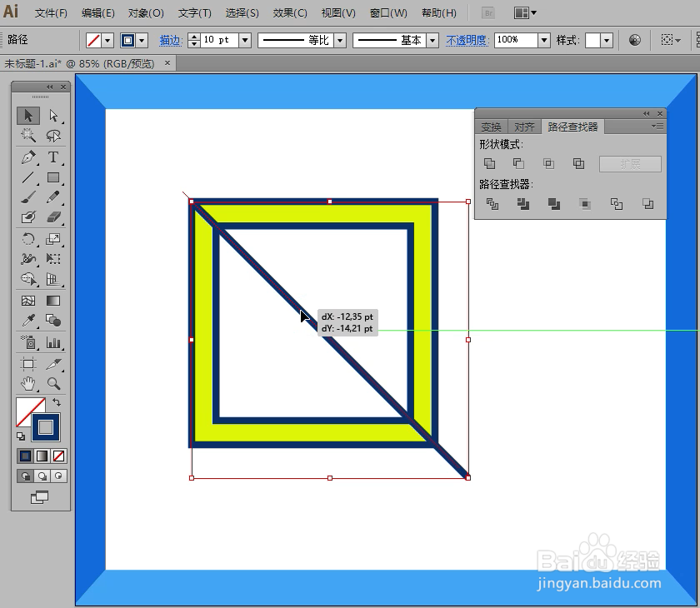Select the Scale tool
The image size is (700, 608).
tap(53, 239)
